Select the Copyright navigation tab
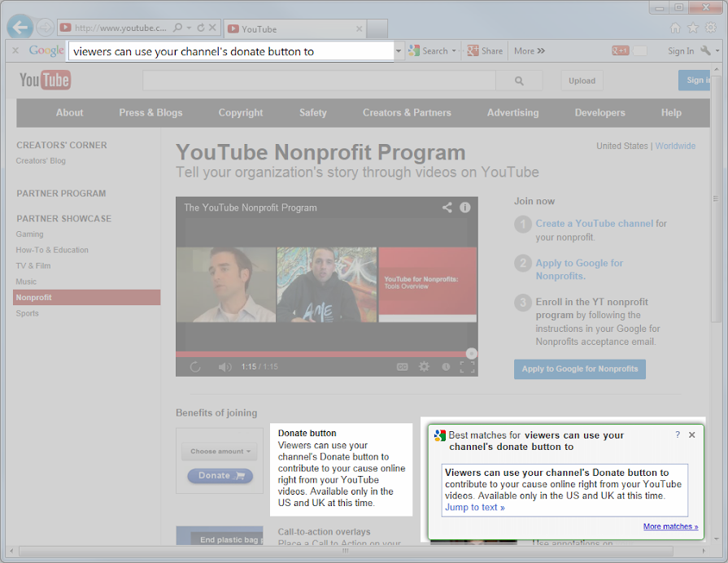The image size is (728, 563). click(241, 113)
